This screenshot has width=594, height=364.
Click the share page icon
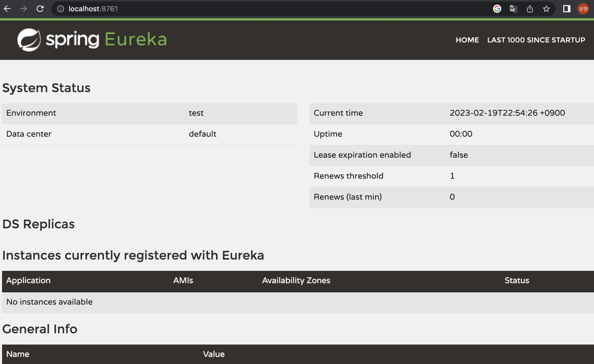(530, 9)
